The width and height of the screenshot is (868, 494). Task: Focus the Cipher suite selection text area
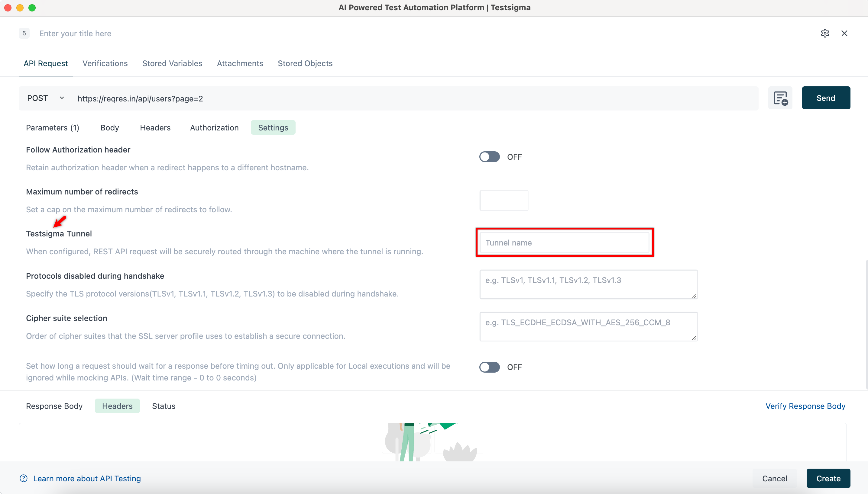tap(588, 326)
